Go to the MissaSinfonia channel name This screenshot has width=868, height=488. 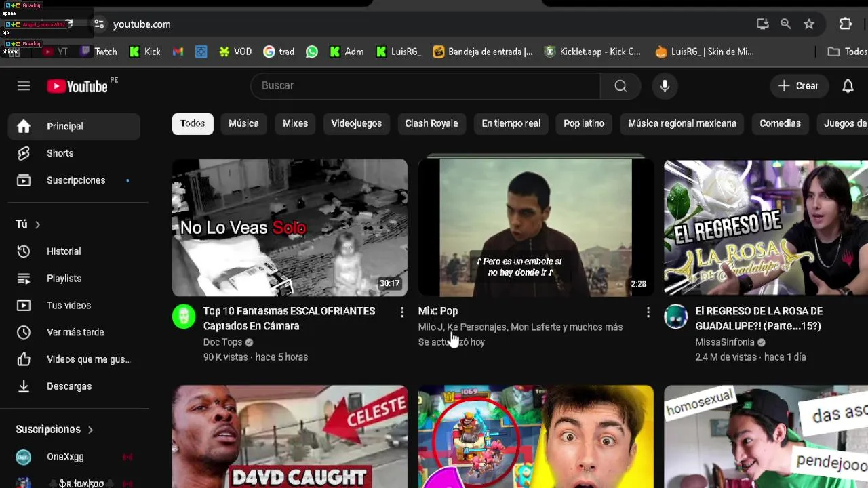click(x=725, y=342)
